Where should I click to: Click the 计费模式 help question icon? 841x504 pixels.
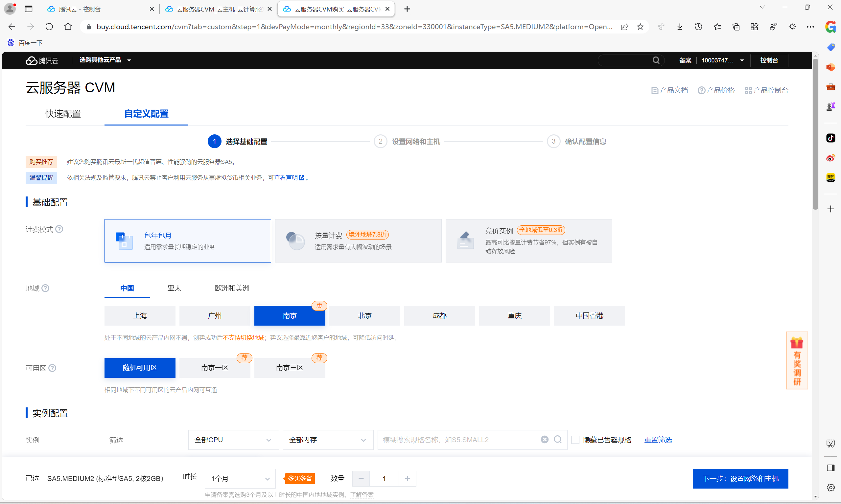point(59,229)
